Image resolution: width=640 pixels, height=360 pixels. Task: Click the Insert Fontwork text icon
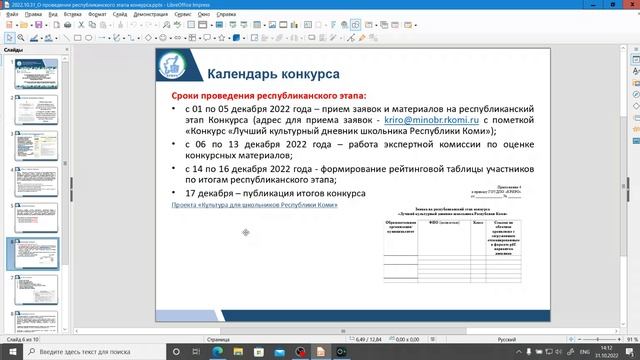333,25
